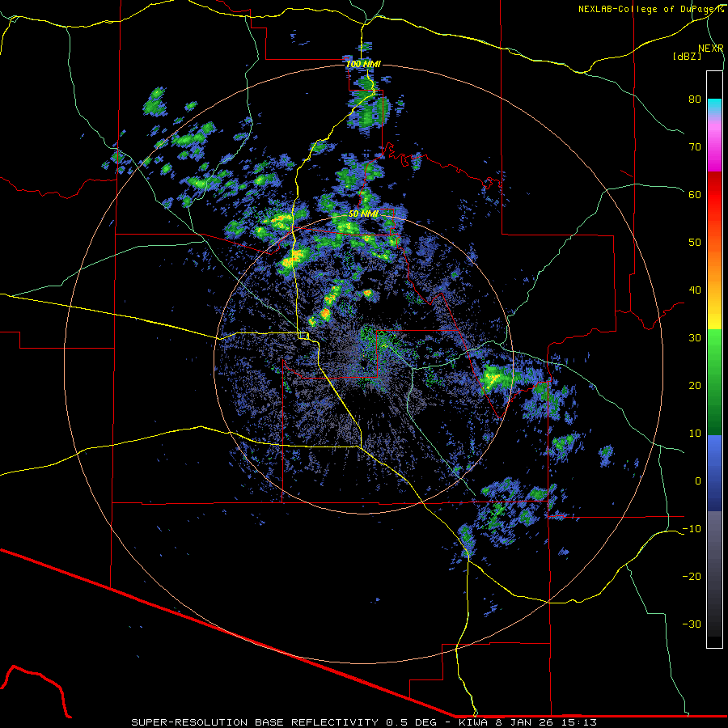
Task: Click the 50 NMI range ring label
Action: pos(363,214)
